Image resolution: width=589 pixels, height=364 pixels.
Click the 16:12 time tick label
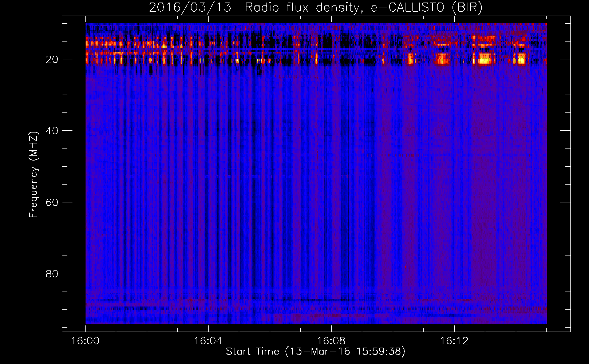454,341
